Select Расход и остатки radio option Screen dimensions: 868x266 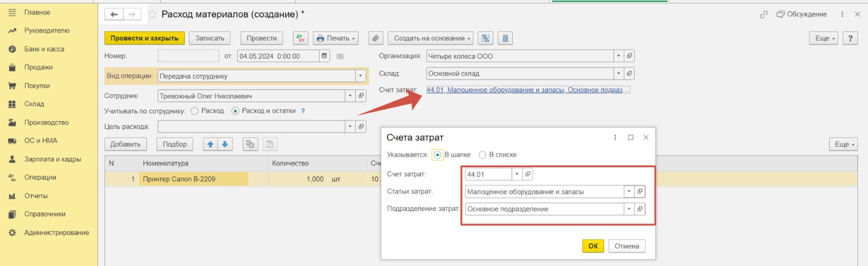[235, 111]
